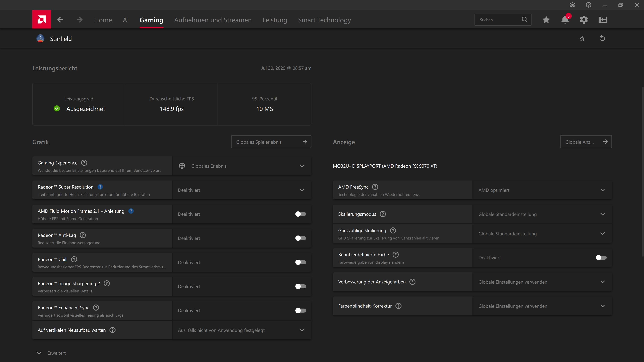Click the AMD logo home icon

(41, 19)
